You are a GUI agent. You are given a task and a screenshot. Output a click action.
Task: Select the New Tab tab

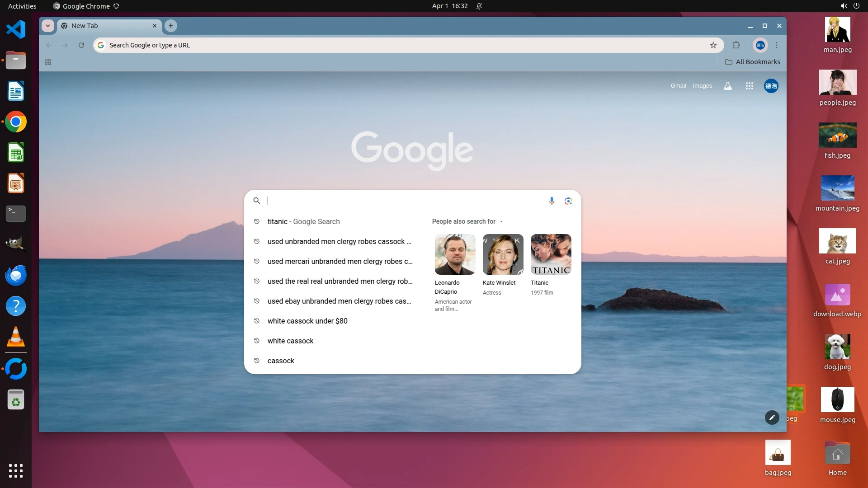pyautogui.click(x=104, y=26)
